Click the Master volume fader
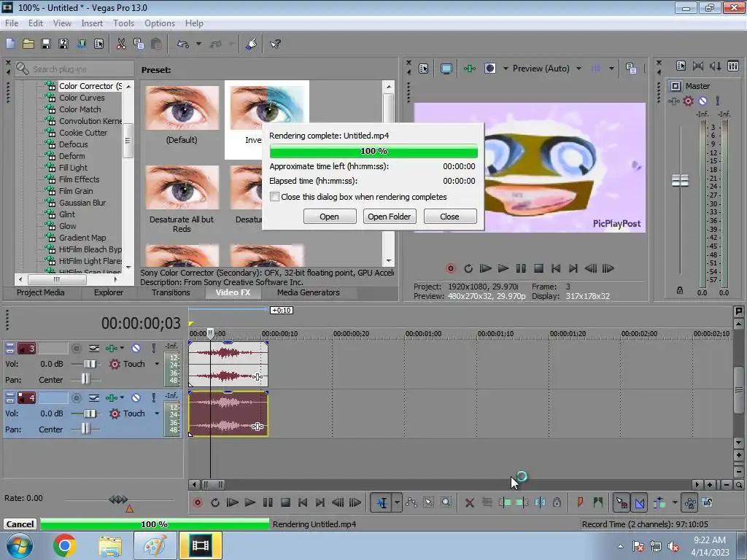 680,181
